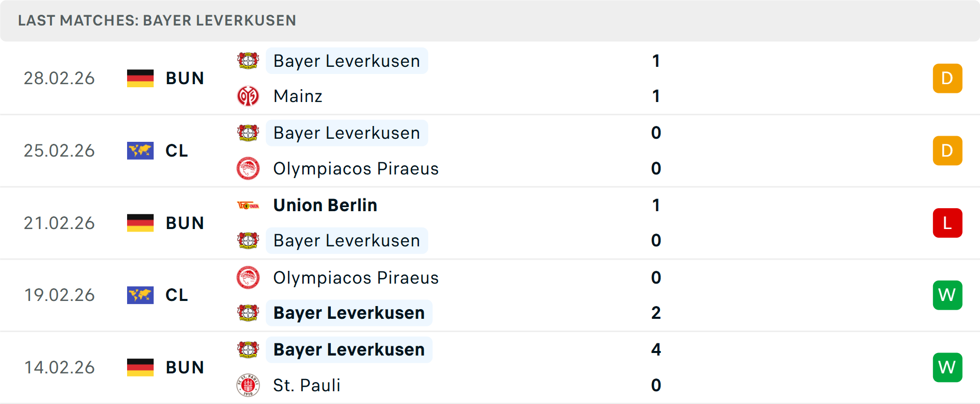Click the German flag next to 28.02.26

[140, 78]
